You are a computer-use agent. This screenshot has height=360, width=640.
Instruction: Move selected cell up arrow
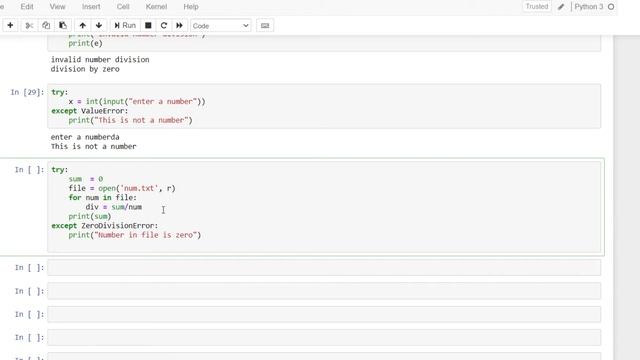point(82,25)
